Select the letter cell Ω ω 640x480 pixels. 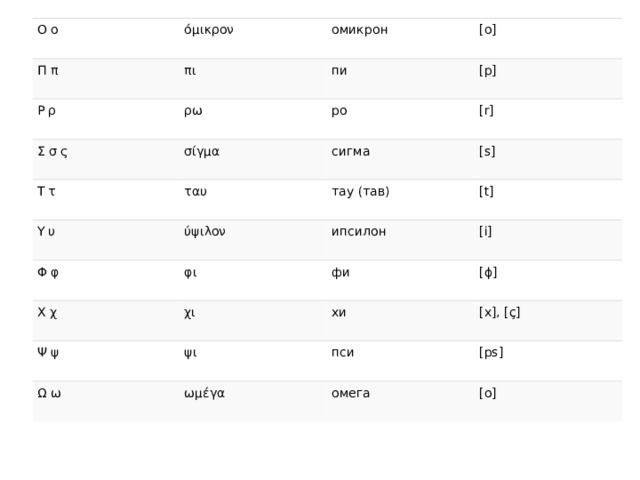click(x=49, y=393)
